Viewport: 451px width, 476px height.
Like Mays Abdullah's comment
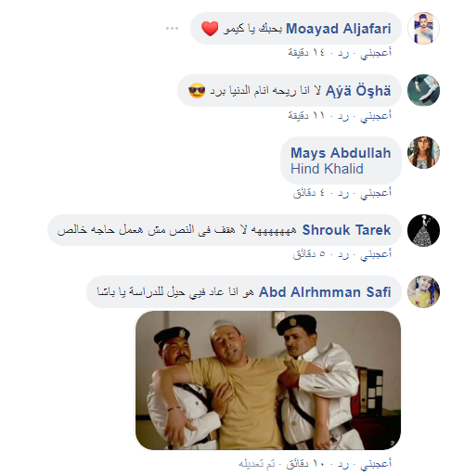pos(376,193)
